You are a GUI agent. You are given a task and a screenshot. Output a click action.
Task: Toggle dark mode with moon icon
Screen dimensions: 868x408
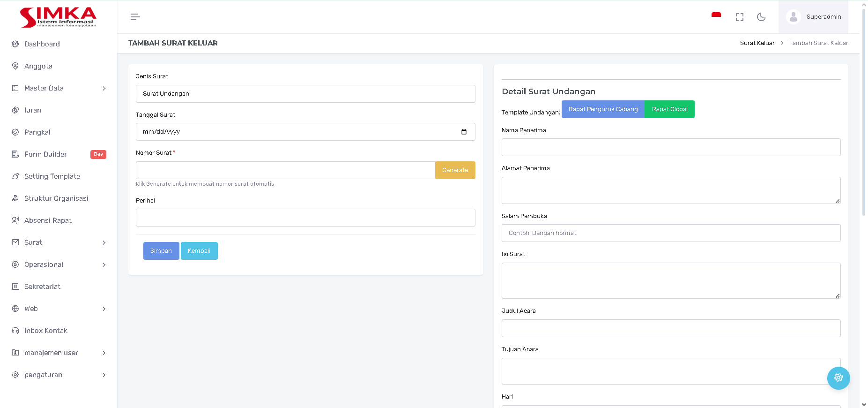coord(761,17)
